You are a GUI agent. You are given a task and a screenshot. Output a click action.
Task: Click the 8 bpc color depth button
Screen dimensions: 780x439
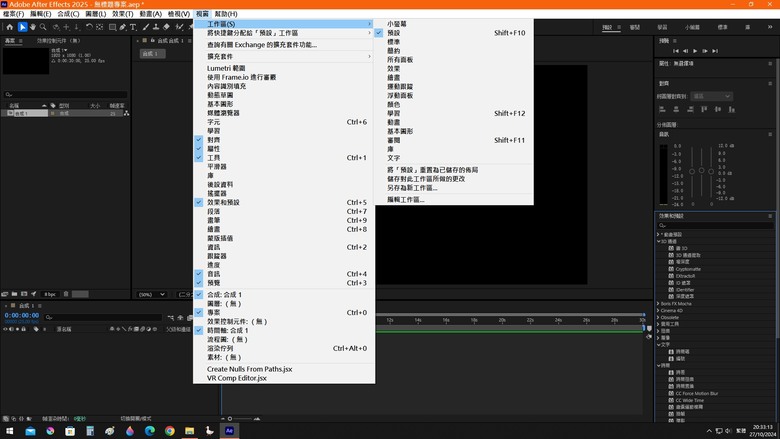coord(50,294)
